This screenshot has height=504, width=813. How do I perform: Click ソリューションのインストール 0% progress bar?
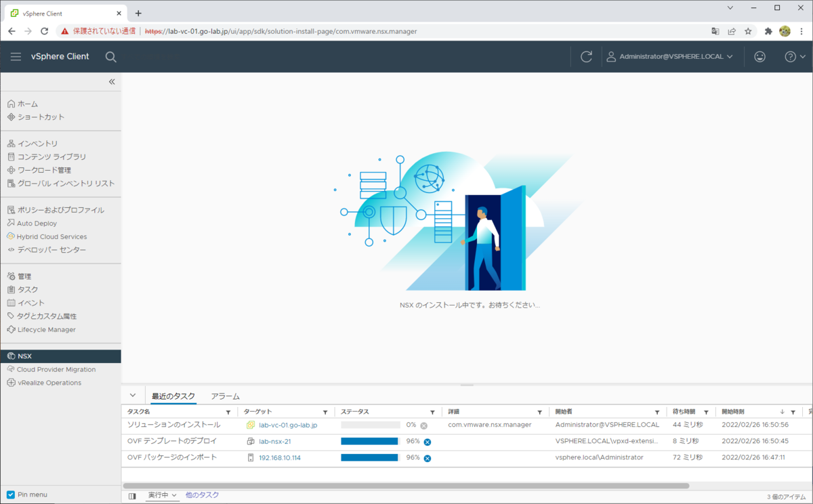point(371,425)
